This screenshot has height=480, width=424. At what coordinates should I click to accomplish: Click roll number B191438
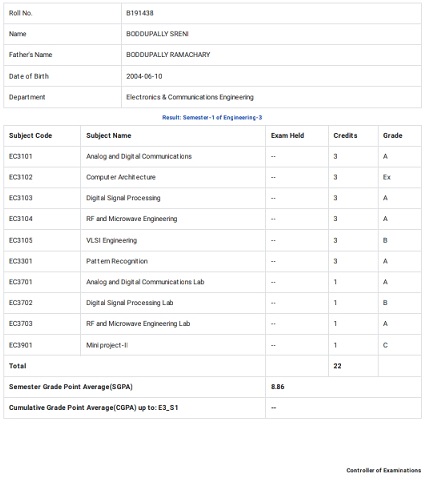(140, 13)
